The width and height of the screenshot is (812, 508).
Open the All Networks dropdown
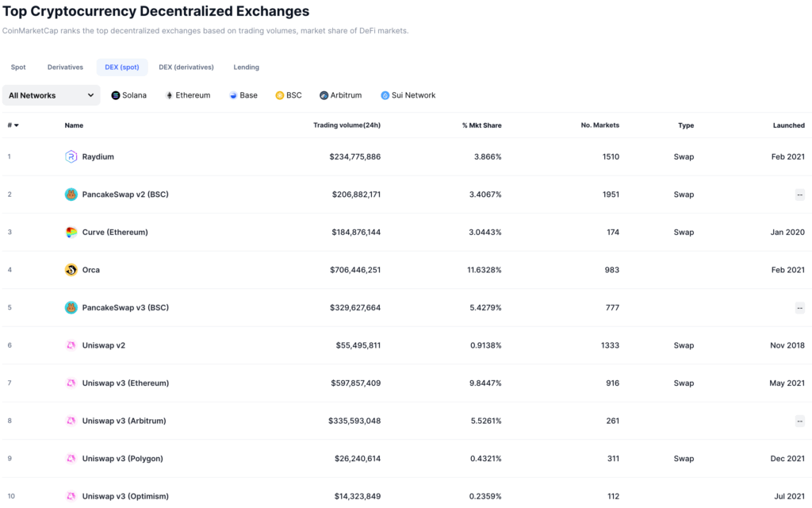pos(51,94)
